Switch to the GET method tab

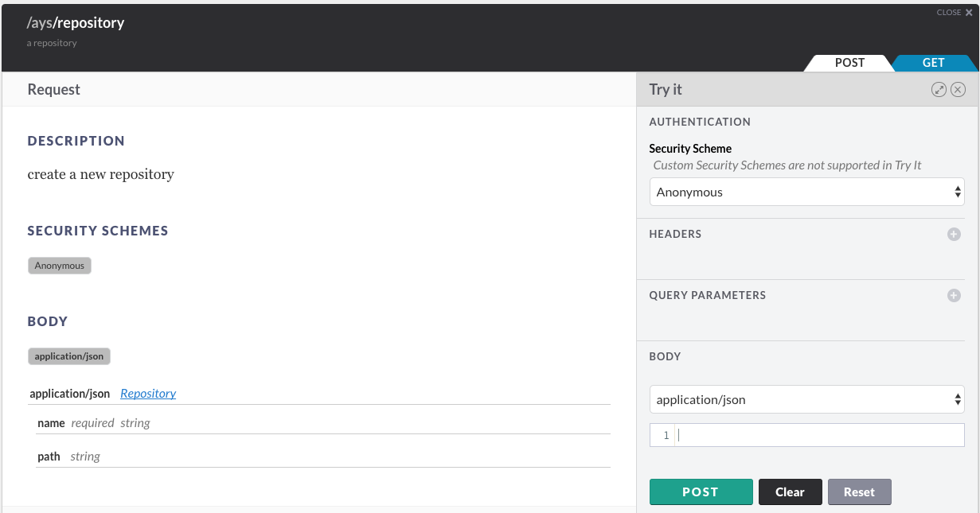coord(933,63)
